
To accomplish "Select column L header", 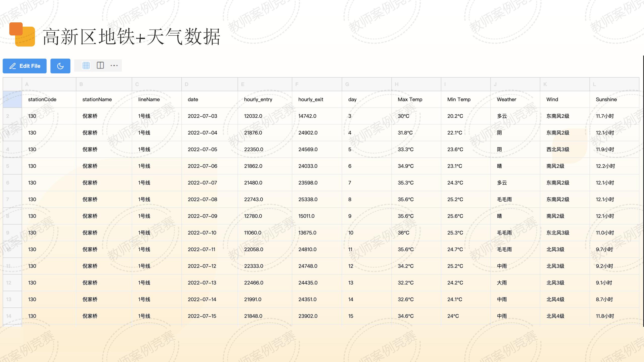I will (x=614, y=84).
